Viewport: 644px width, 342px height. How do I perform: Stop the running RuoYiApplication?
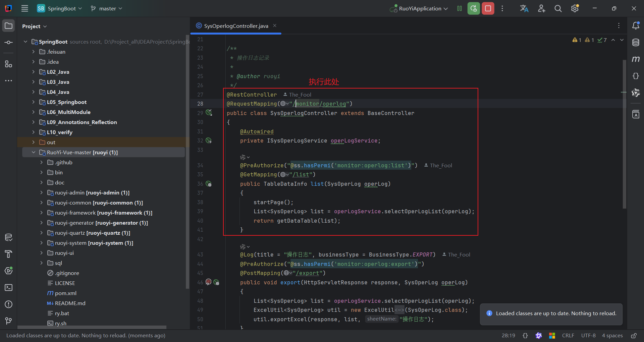[x=488, y=8]
